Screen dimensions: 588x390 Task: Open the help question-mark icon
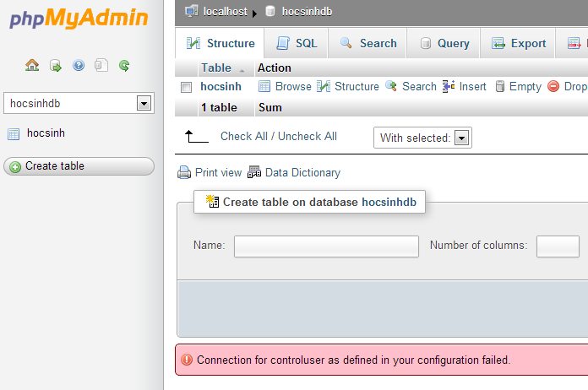coord(79,66)
